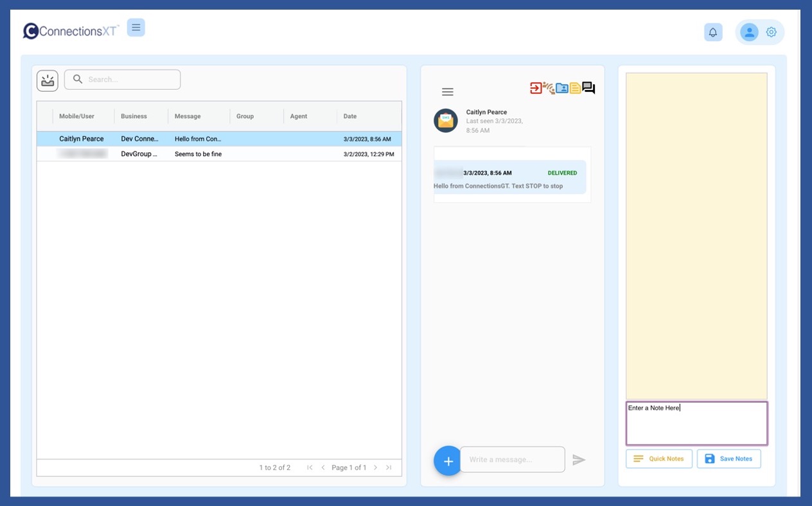The image size is (812, 506).
Task: Open the settings gear icon
Action: (772, 32)
